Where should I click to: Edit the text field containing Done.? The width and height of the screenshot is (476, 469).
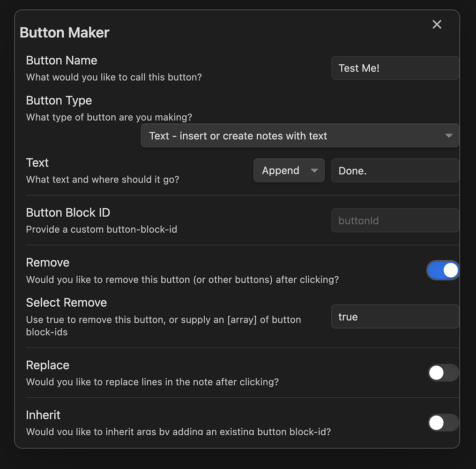[x=395, y=170]
